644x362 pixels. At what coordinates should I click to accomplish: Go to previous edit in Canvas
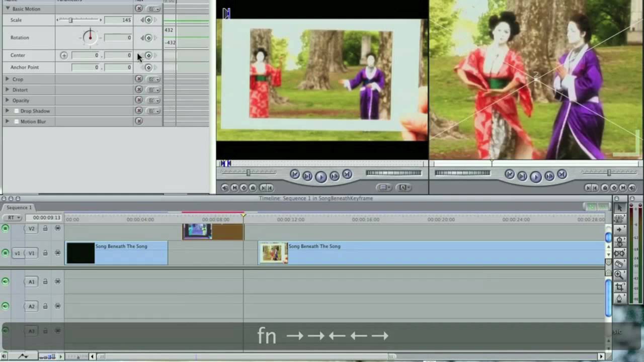pyautogui.click(x=510, y=174)
